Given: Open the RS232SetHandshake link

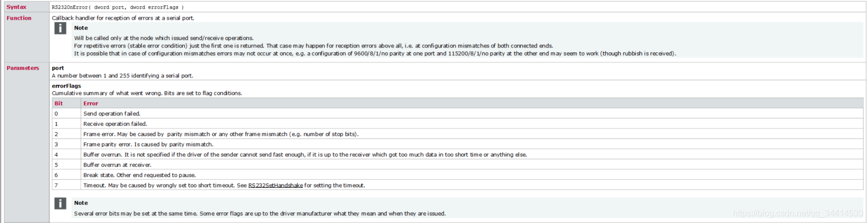Looking at the screenshot, I should coord(276,186).
